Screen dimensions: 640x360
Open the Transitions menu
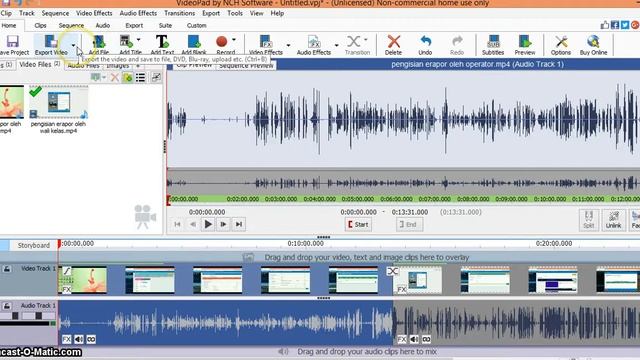180,13
